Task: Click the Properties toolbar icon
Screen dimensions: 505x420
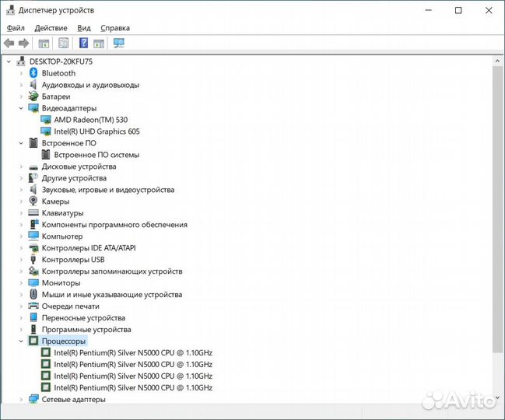Action: [64, 43]
